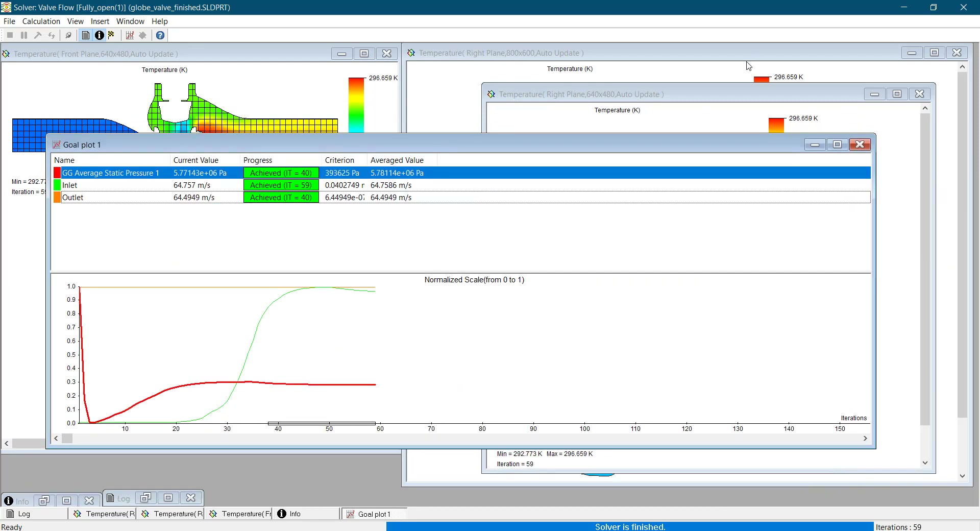Click the Progress column header
The width and height of the screenshot is (980, 531).
pyautogui.click(x=281, y=160)
